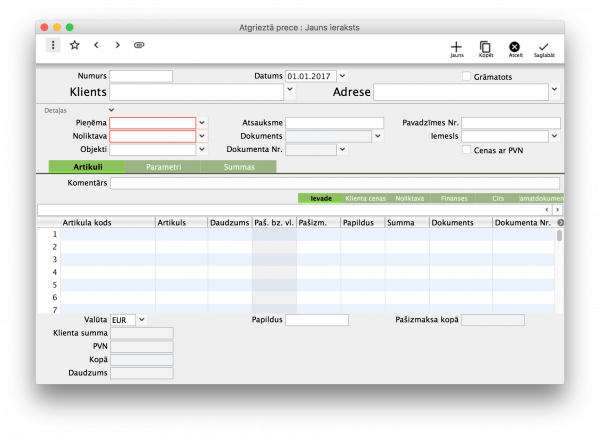The height and width of the screenshot is (435, 600).
Task: Expand the Datums date dropdown
Action: (342, 76)
